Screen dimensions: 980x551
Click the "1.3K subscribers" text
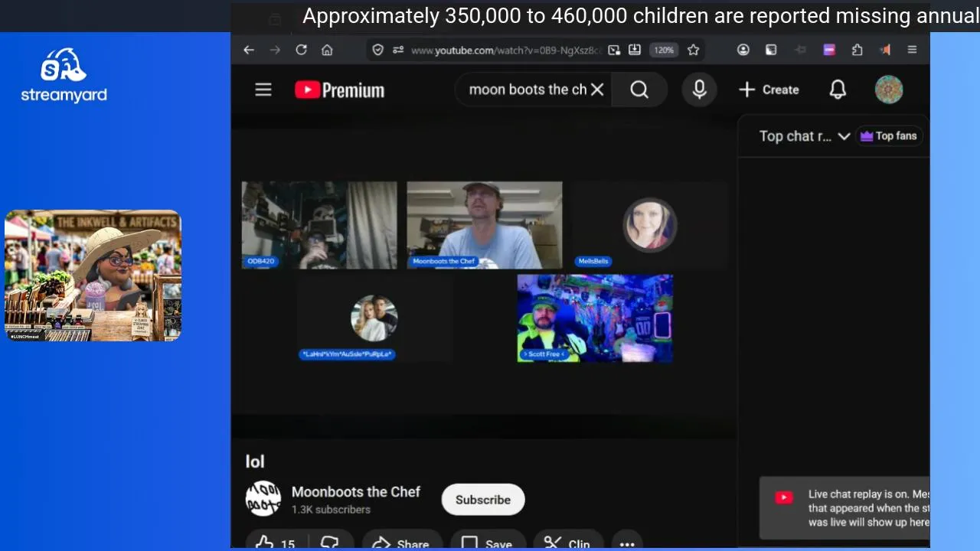point(331,510)
